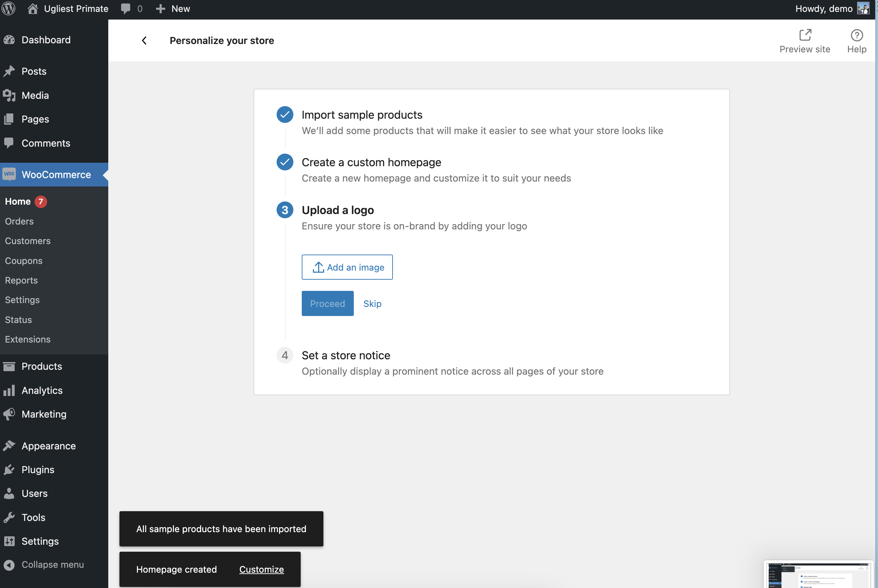
Task: Click the Marketing megaphone icon
Action: [x=9, y=414]
